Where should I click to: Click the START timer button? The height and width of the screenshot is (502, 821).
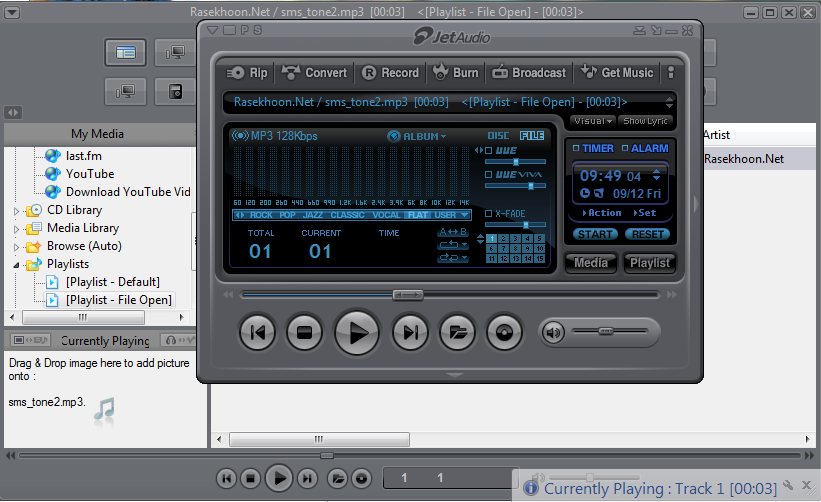click(x=595, y=234)
